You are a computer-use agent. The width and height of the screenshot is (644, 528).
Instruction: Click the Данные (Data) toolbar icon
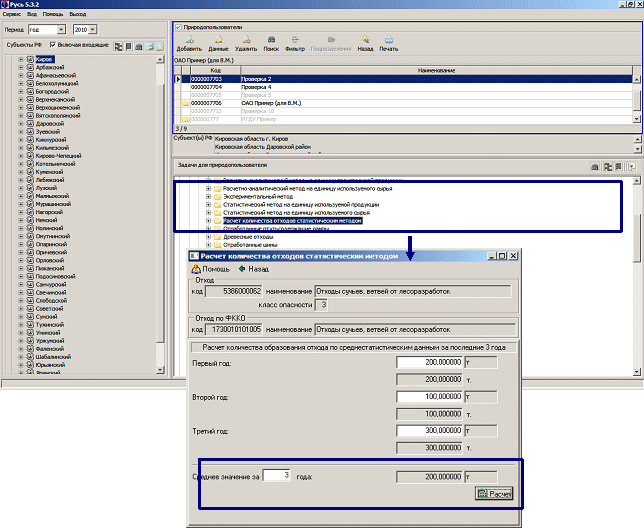click(x=217, y=42)
